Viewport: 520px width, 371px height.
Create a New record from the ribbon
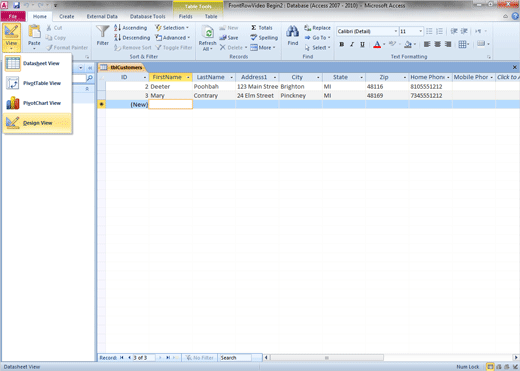(x=229, y=28)
